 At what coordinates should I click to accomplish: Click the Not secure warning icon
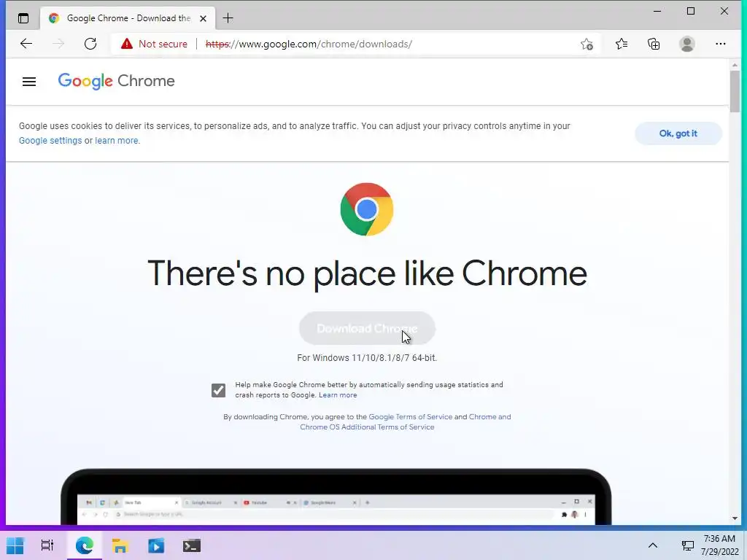pyautogui.click(x=127, y=44)
